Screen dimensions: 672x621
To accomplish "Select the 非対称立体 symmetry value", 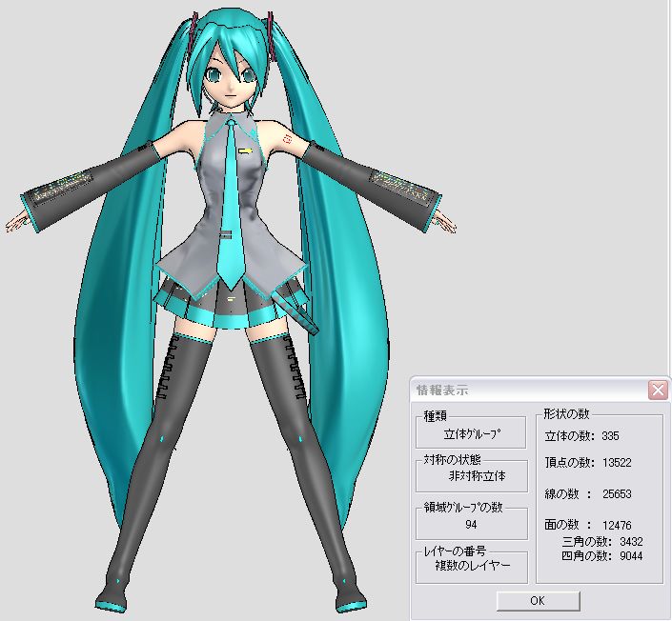I will coord(477,475).
